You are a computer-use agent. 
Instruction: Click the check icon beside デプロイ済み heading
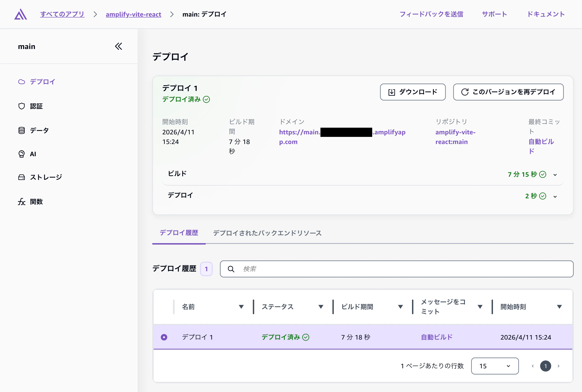coord(206,99)
